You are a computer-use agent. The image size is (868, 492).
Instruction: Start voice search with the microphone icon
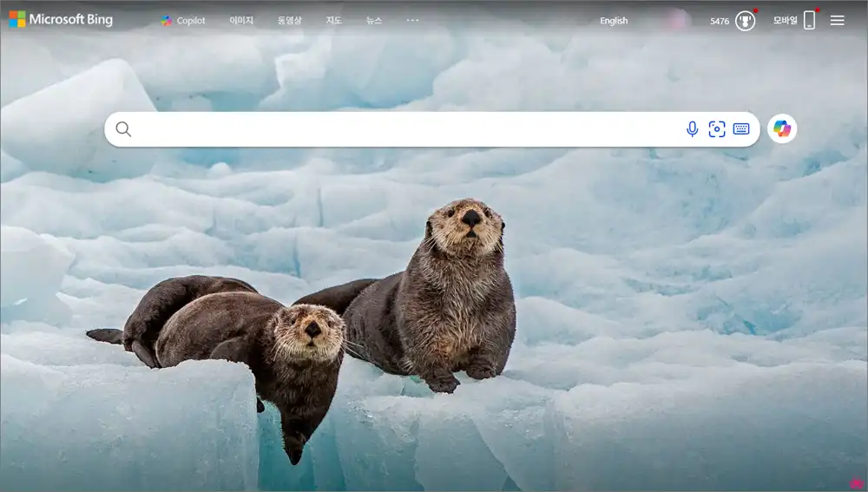[x=692, y=129]
